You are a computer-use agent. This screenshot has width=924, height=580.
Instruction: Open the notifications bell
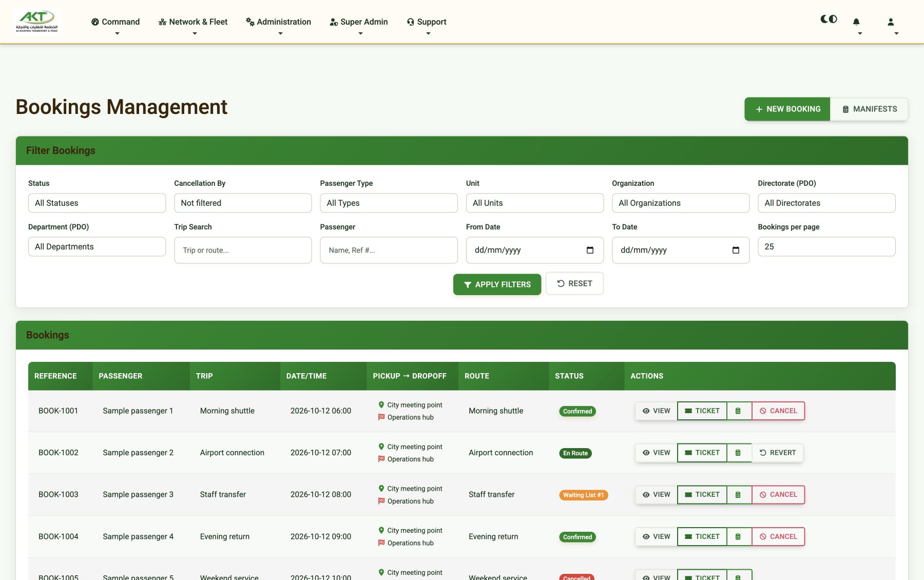[x=856, y=22]
